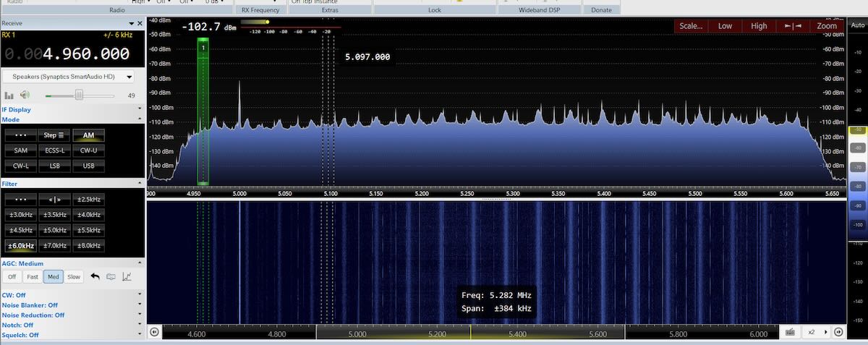The width and height of the screenshot is (868, 345).
Task: Center the spectrum with the ►|◄ button
Action: tap(793, 26)
